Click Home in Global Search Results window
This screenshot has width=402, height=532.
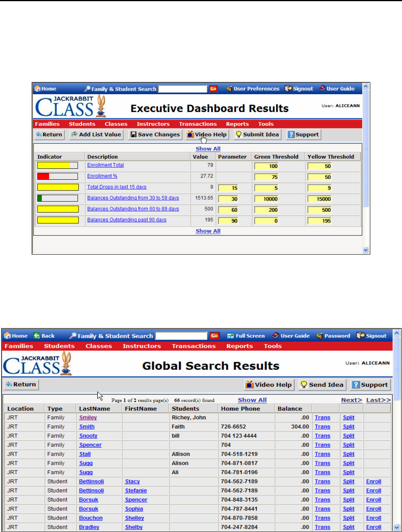(x=16, y=336)
